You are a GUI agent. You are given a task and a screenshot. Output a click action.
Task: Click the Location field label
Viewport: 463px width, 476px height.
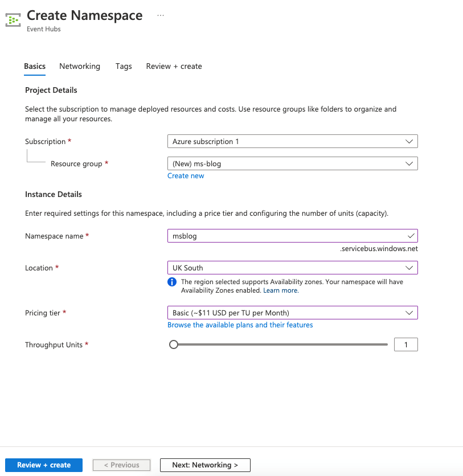pyautogui.click(x=39, y=268)
